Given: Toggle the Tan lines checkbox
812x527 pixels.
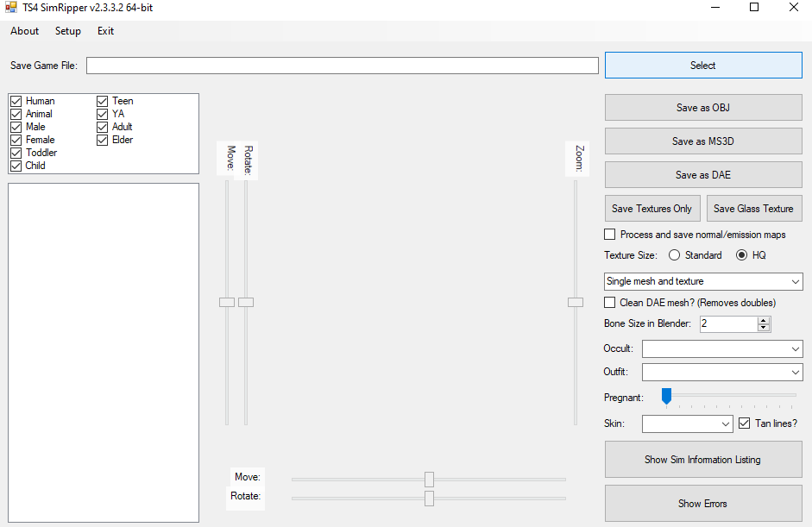Looking at the screenshot, I should tap(744, 423).
